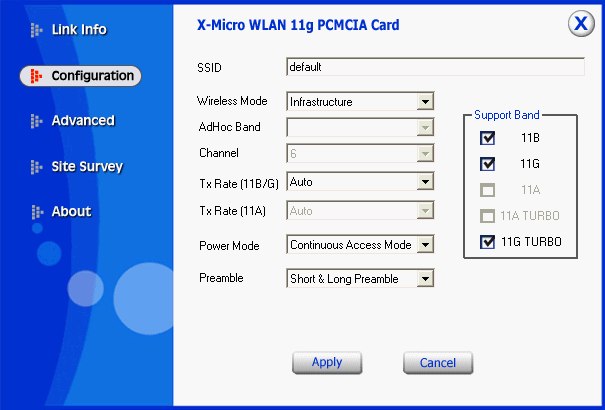The image size is (605, 410).
Task: Uncheck the 11G TURBO checkbox
Action: point(487,242)
